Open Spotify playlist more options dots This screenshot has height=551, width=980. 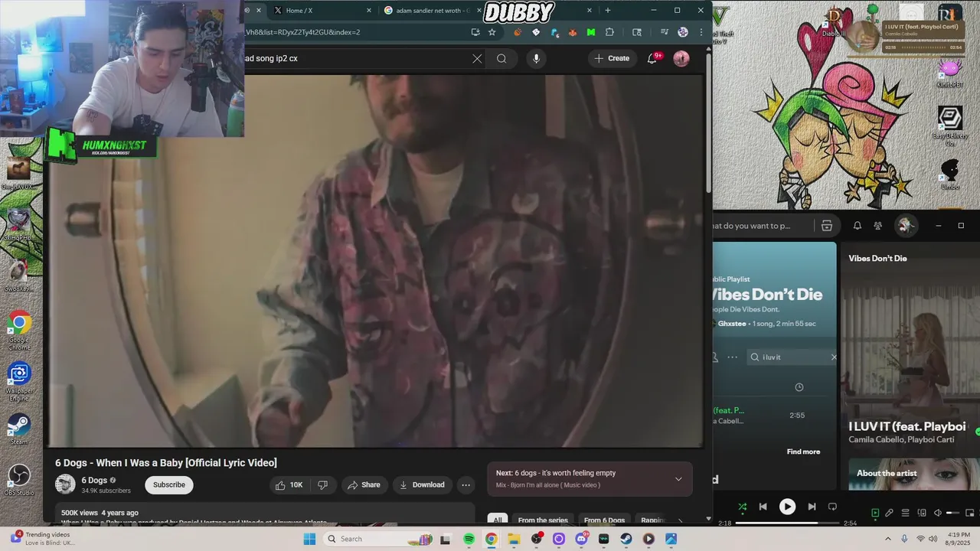(x=733, y=357)
